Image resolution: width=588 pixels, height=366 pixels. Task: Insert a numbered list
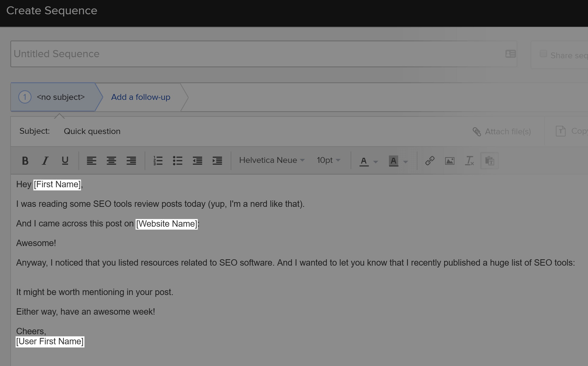point(158,161)
